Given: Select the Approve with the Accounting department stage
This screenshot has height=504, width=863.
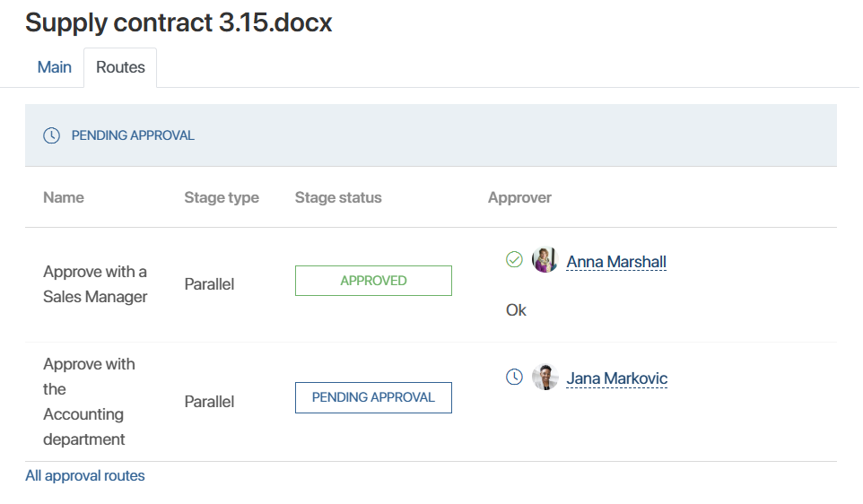Looking at the screenshot, I should click(89, 402).
